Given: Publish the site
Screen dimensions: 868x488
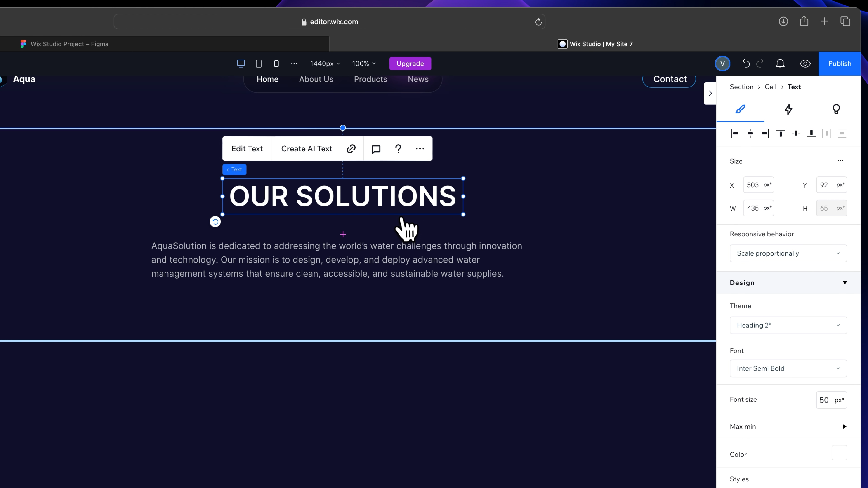Looking at the screenshot, I should (x=840, y=64).
